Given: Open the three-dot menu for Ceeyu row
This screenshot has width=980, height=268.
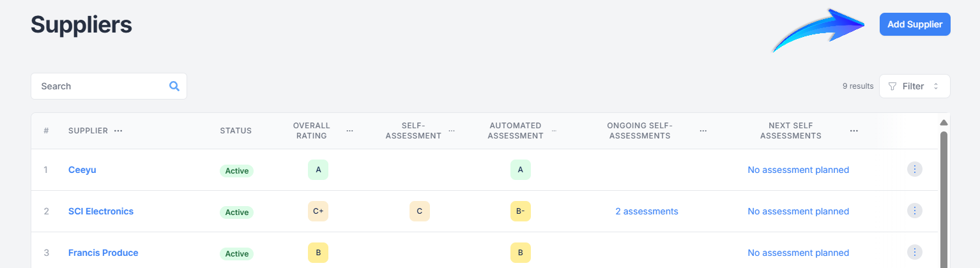Looking at the screenshot, I should coord(915,169).
